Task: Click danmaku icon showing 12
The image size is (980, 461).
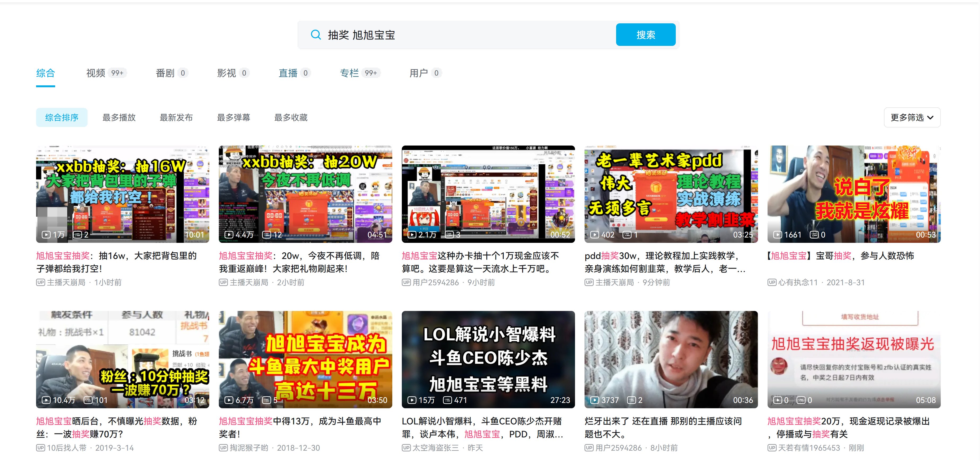Action: [x=267, y=235]
